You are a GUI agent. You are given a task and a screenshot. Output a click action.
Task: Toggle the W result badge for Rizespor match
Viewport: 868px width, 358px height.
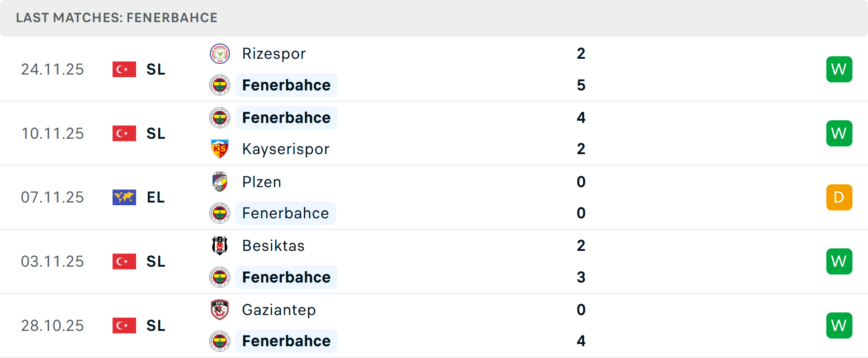click(839, 69)
